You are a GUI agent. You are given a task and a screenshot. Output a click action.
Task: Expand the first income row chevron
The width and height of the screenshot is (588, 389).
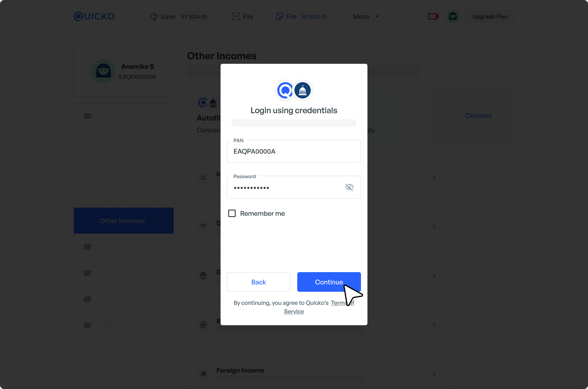[434, 177]
